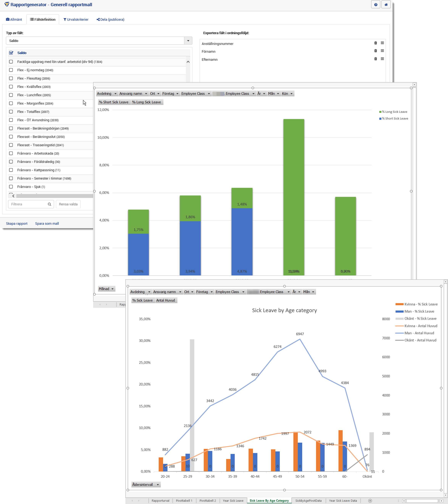Click sheet tabs scroll-right arrow at bottom
Image resolution: width=448 pixels, height=504 pixels.
139,501
